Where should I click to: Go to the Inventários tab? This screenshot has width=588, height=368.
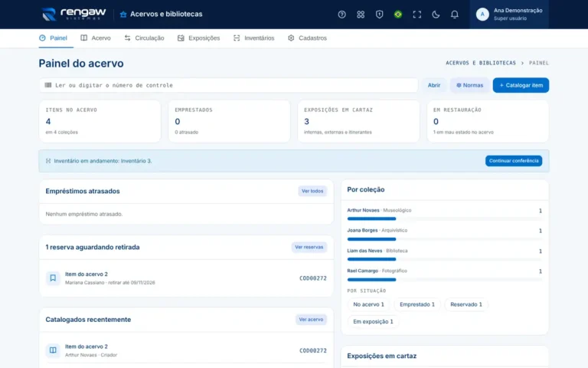(x=254, y=38)
